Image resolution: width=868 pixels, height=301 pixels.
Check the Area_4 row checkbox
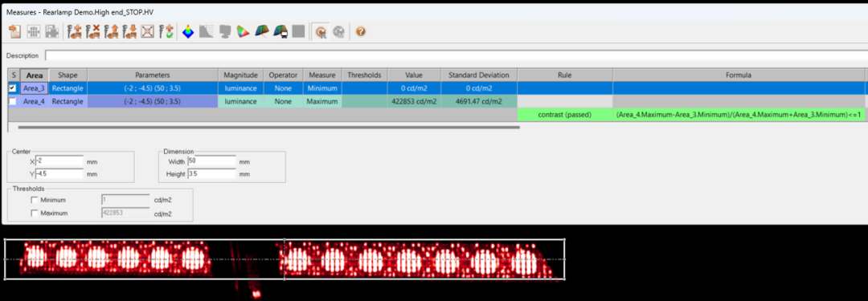[x=12, y=101]
